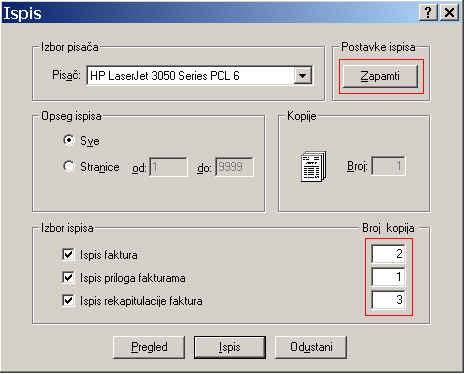
Task: Select the Sve radio button
Action: point(68,140)
